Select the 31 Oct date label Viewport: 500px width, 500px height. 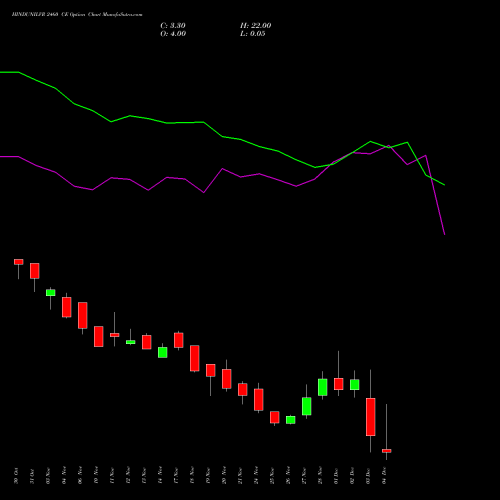tap(32, 476)
